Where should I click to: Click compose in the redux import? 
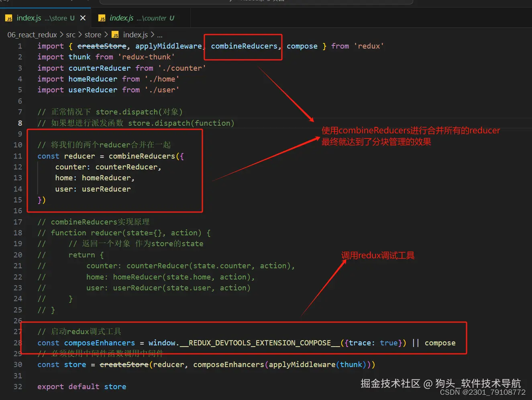pyautogui.click(x=302, y=46)
